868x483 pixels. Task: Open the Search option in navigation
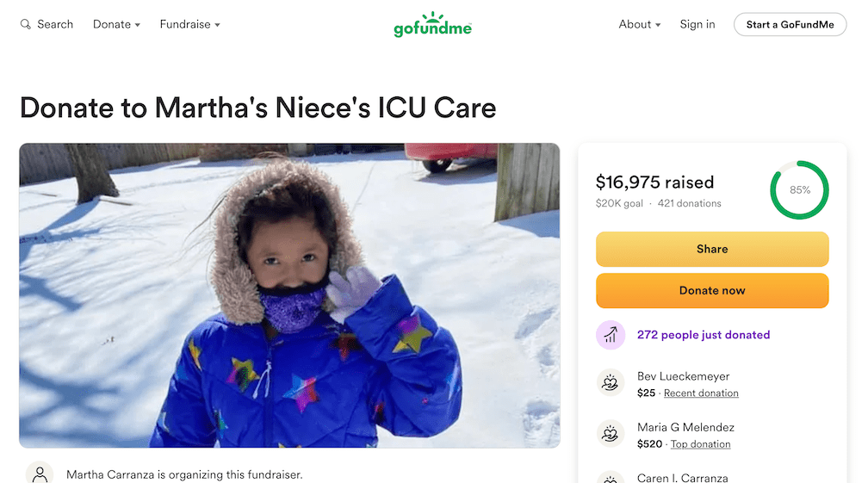[x=55, y=25]
